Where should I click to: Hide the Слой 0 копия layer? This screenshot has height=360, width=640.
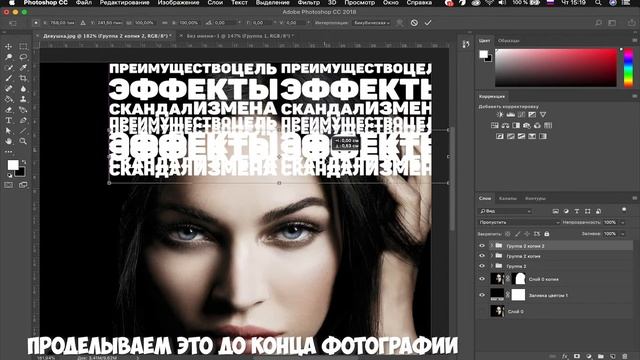click(482, 279)
